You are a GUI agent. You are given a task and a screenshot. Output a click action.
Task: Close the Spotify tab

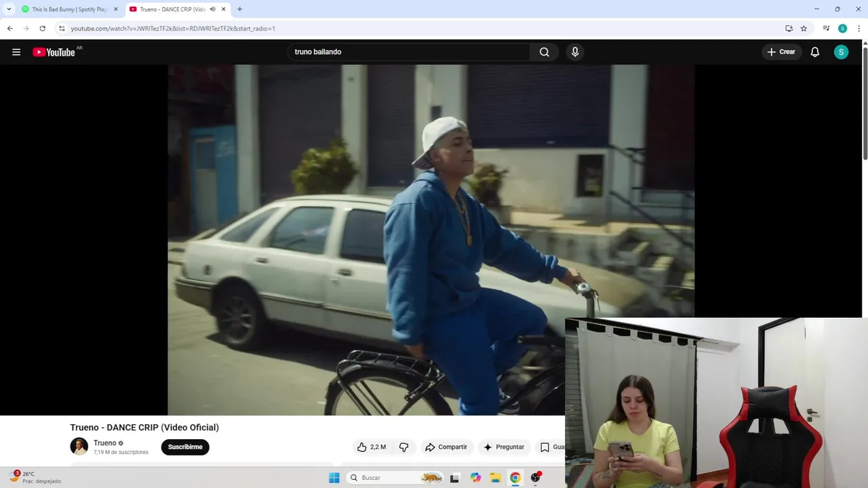(115, 9)
